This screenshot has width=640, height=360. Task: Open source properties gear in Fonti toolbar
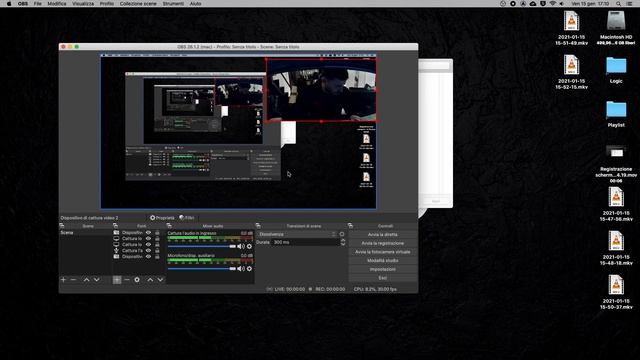(137, 280)
